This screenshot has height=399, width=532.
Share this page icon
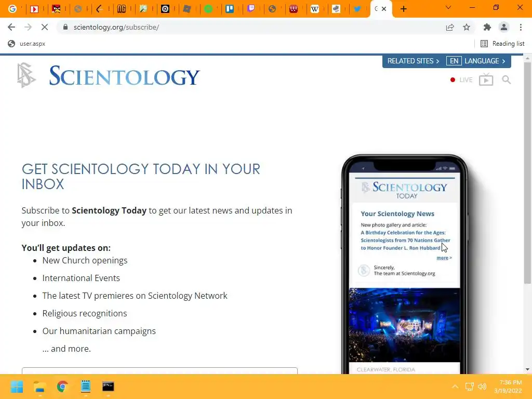[450, 27]
